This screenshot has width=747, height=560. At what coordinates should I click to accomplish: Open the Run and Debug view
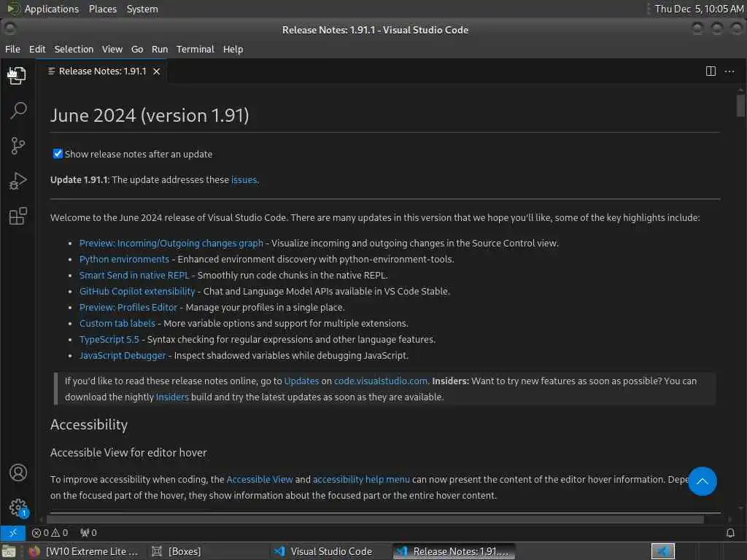coord(18,181)
